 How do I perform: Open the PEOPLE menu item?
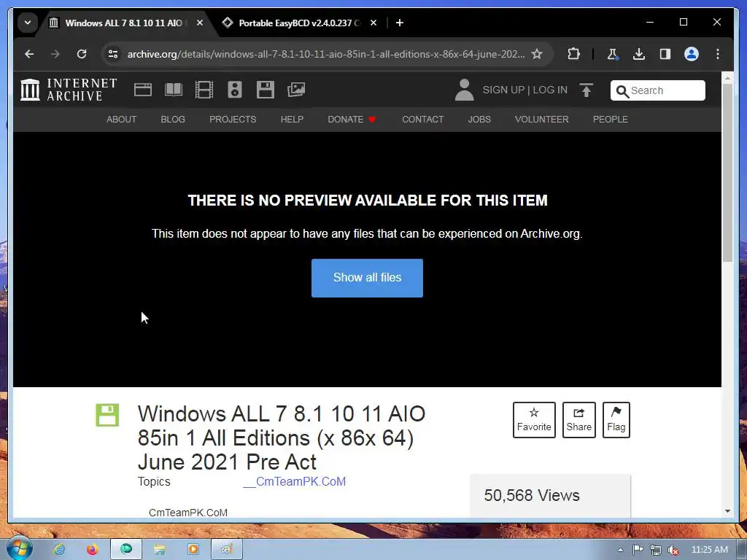coord(611,120)
